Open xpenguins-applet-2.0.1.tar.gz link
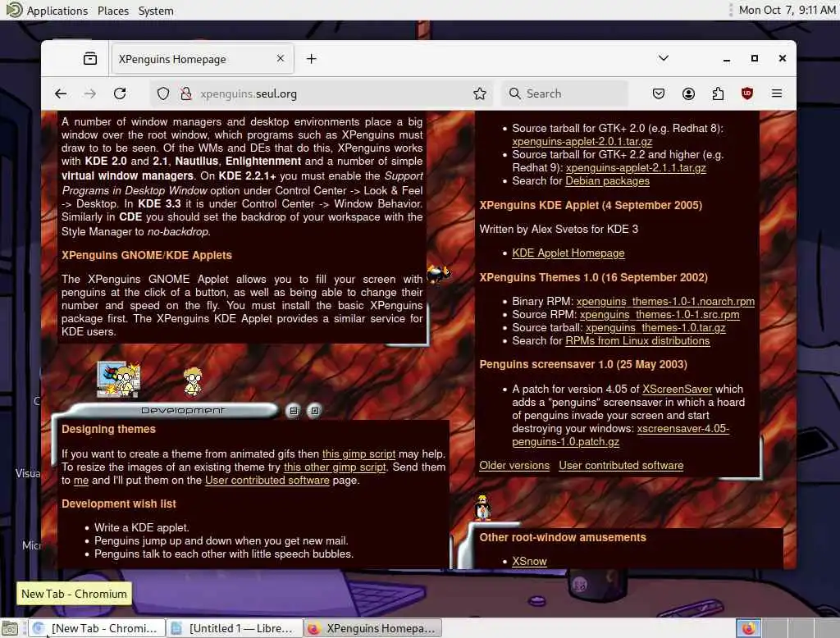Screen dimensions: 840x638 point(582,141)
